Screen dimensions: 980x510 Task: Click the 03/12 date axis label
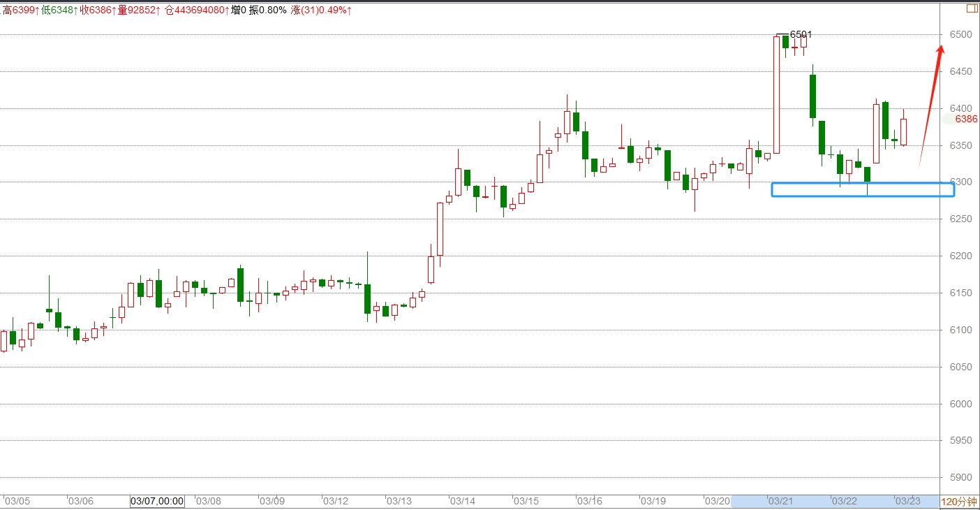pos(336,502)
